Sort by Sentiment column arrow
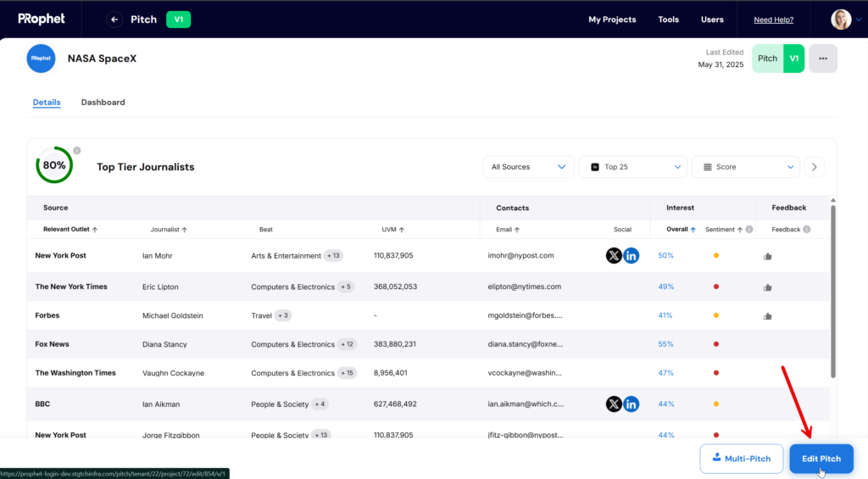 pos(739,229)
